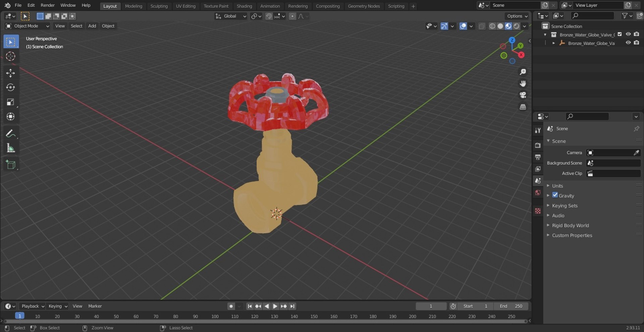Open the timeline Marker menu

click(95, 306)
